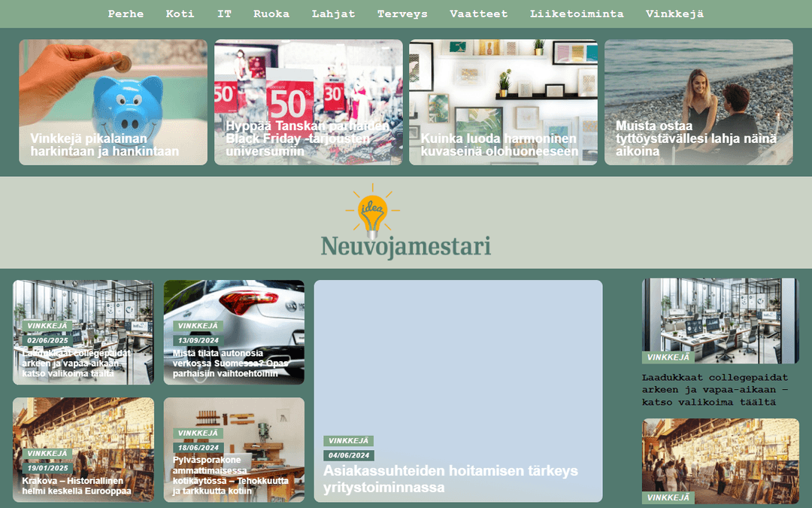Click Vinkkejä tag on Krakova card
The height and width of the screenshot is (508, 812).
coord(47,454)
